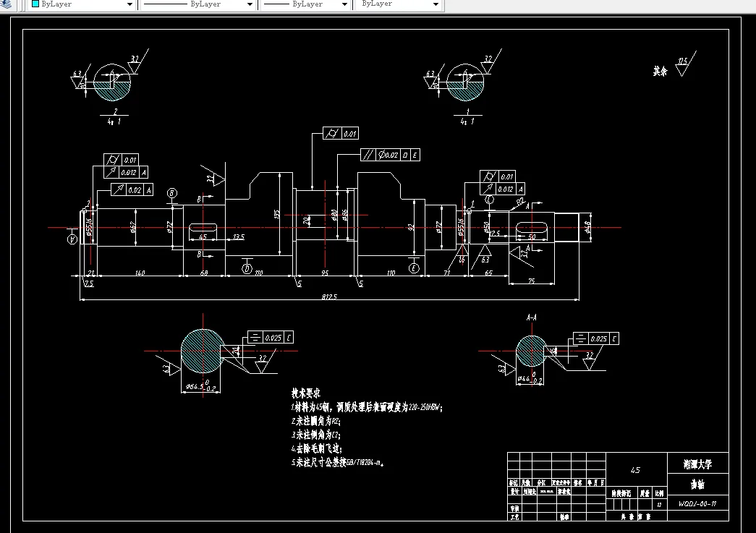
Task: Select the 75 dimension under the keyway
Action: (531, 281)
